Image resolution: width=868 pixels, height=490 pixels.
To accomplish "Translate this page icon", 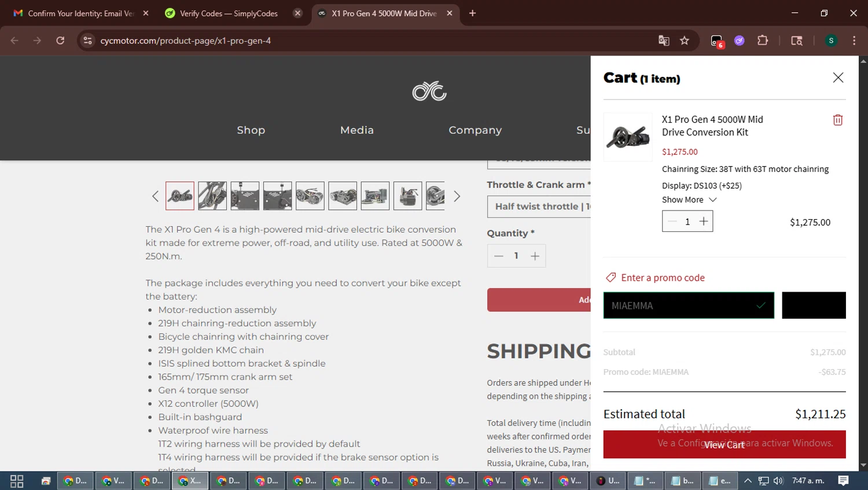I will point(664,40).
